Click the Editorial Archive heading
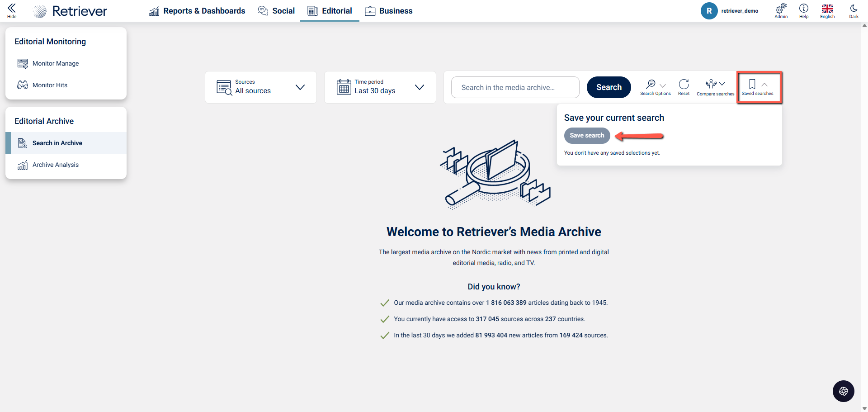Screen dimensions: 868x412 pyautogui.click(x=44, y=121)
